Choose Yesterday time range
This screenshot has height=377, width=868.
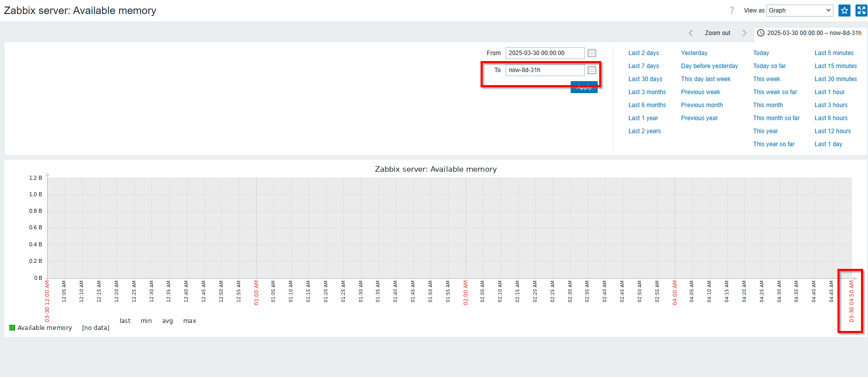pos(694,53)
